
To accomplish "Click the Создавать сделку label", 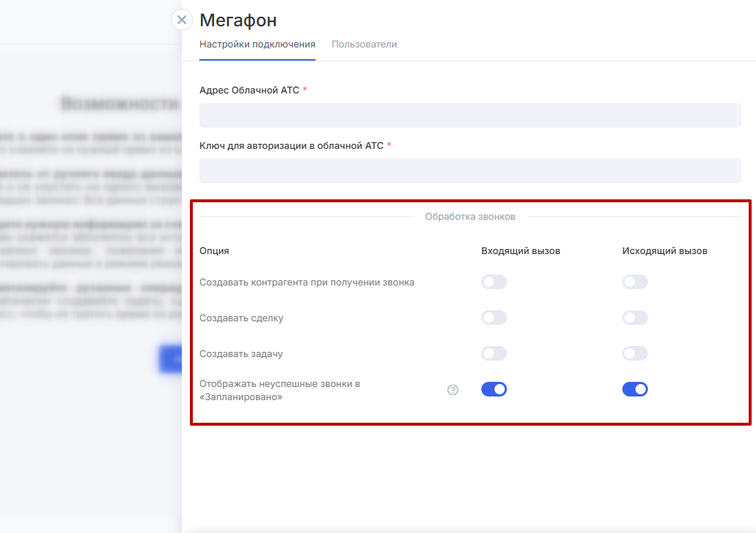I will coord(242,318).
